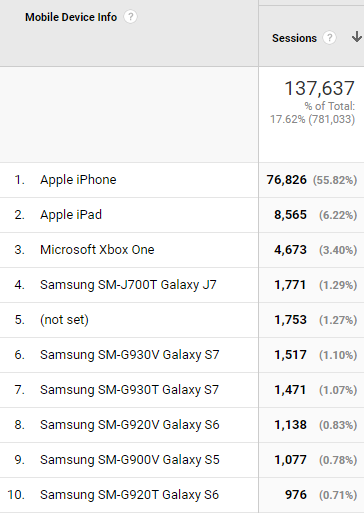The image size is (364, 517).
Task: Open Samsung SM-G920T Galaxy S6 link
Action: 129,495
